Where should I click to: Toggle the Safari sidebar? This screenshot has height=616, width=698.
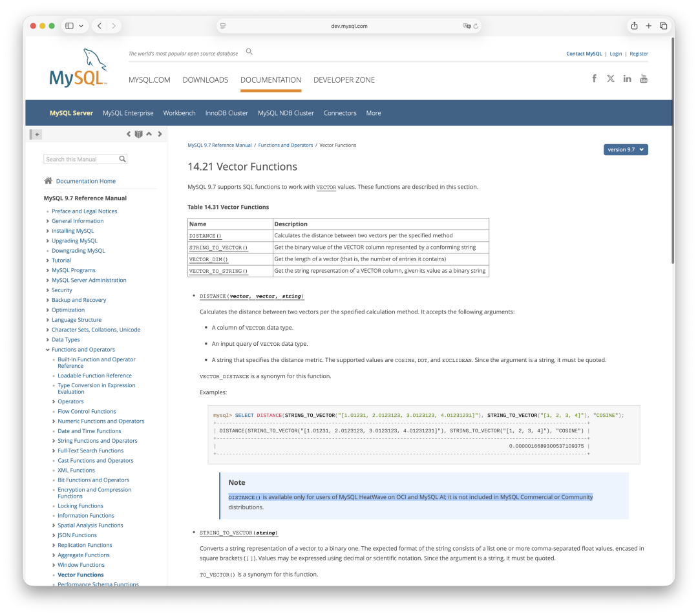69,26
